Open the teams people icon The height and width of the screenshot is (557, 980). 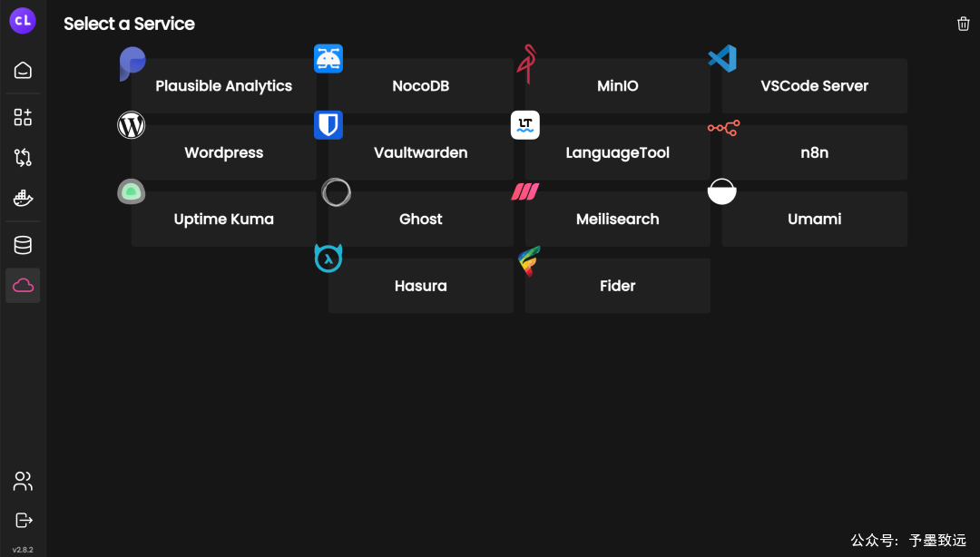[23, 481]
